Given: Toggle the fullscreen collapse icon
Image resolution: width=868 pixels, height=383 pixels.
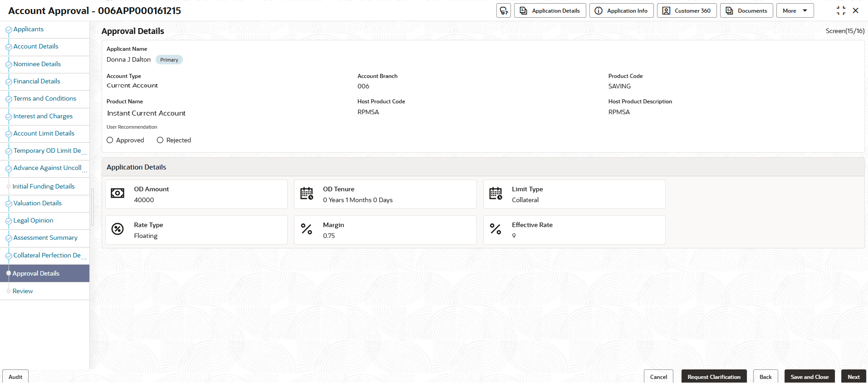Looking at the screenshot, I should 841,10.
